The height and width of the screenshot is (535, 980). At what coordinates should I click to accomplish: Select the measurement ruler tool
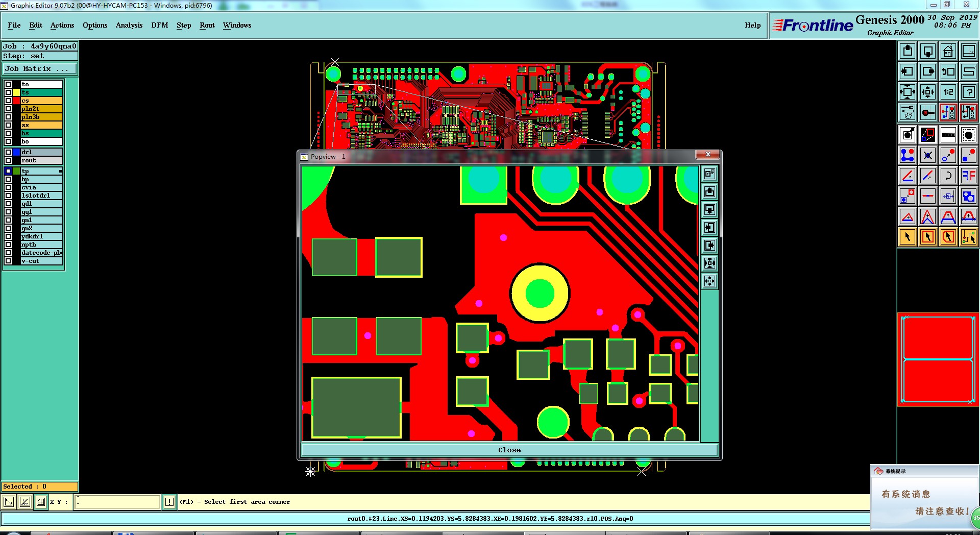coord(948,135)
